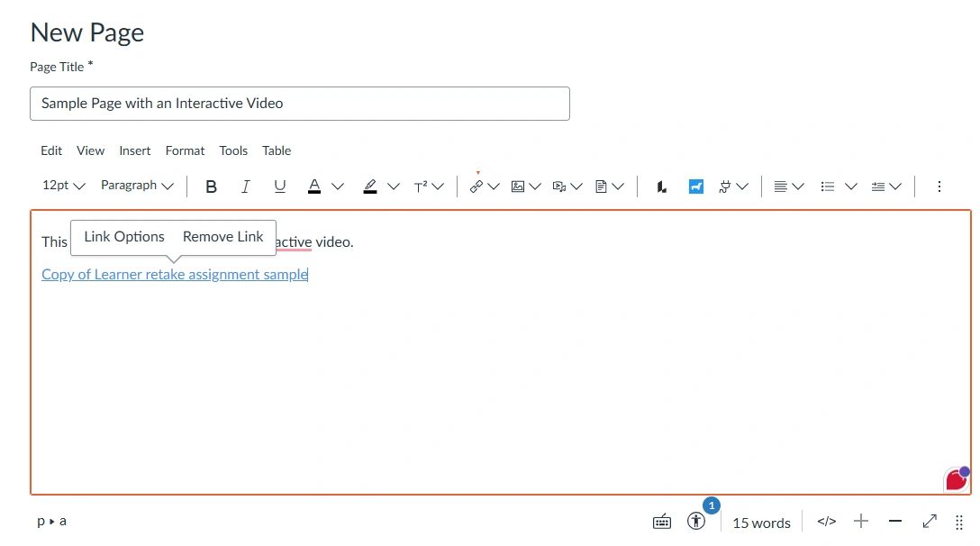This screenshot has width=980, height=546.
Task: Click the Copy of Learner retake assignment link
Action: point(175,275)
